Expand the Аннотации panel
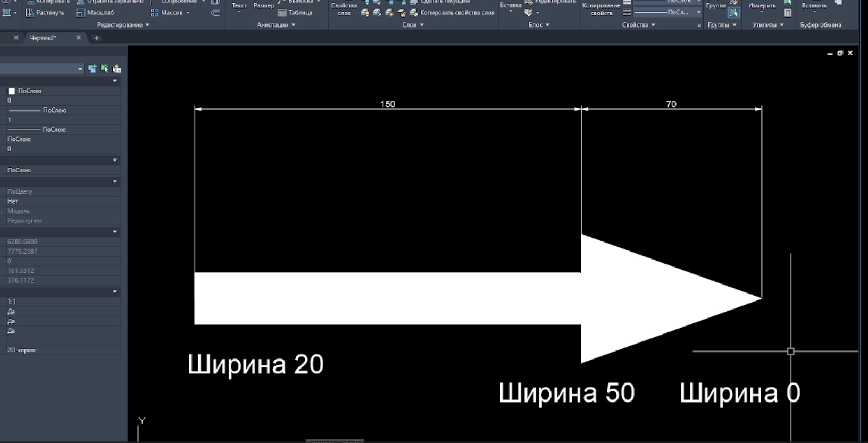Viewport: 868px width, 443px height. pyautogui.click(x=276, y=25)
